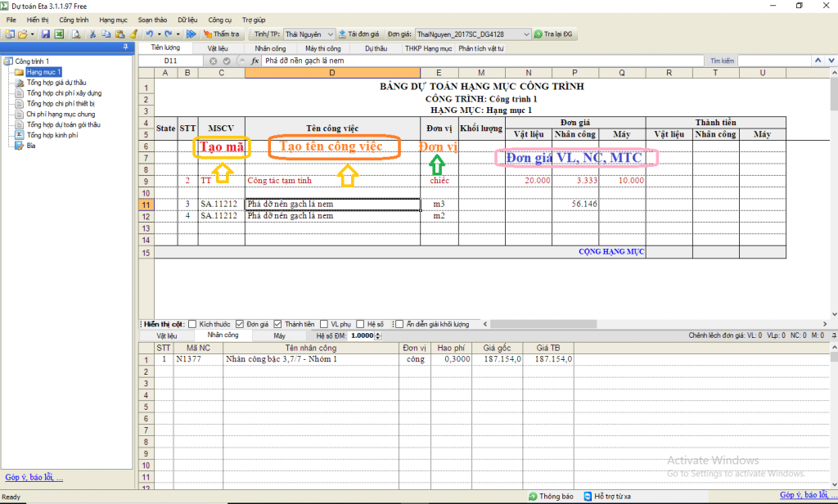Screen dimensions: 838x504
Task: Click the format painter brush icon
Action: [132, 34]
